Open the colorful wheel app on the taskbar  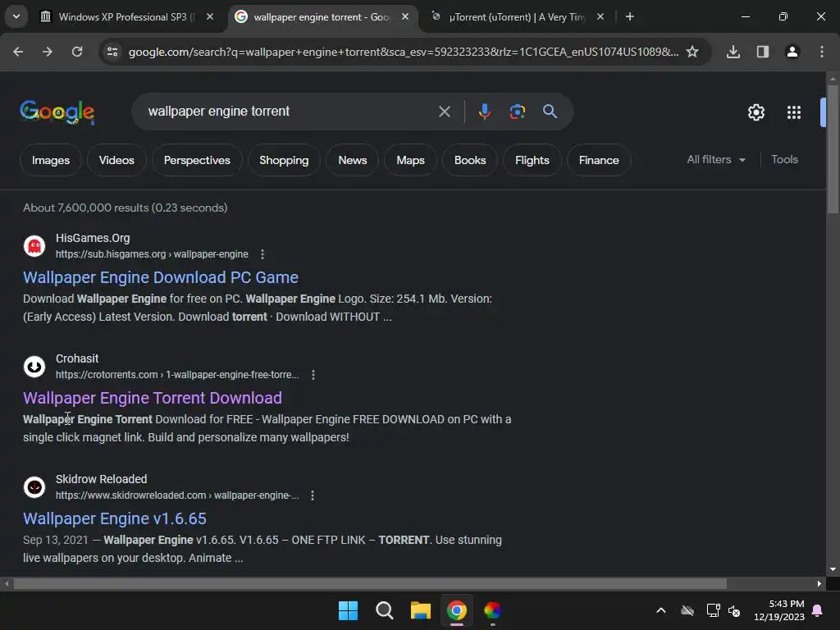coord(493,610)
